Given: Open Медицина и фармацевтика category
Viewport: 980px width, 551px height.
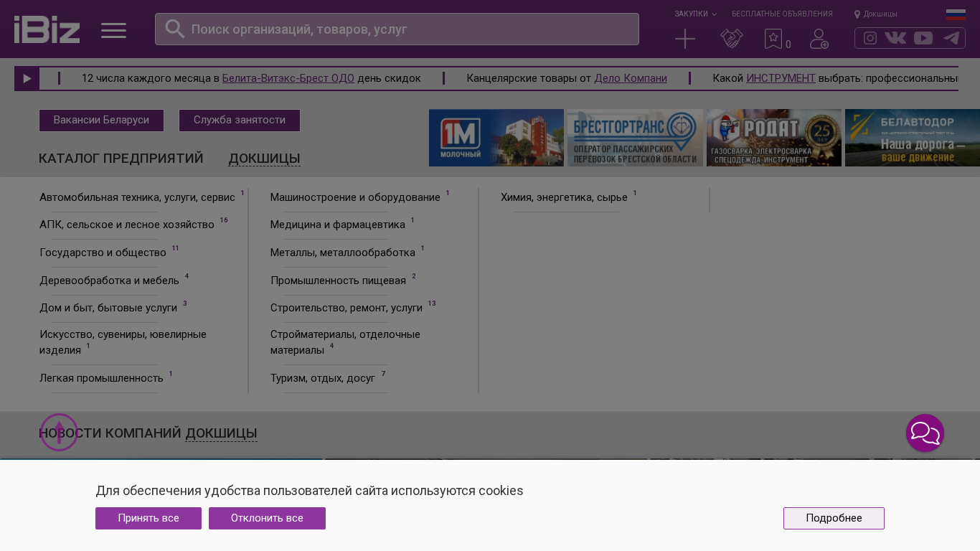Looking at the screenshot, I should coord(338,225).
